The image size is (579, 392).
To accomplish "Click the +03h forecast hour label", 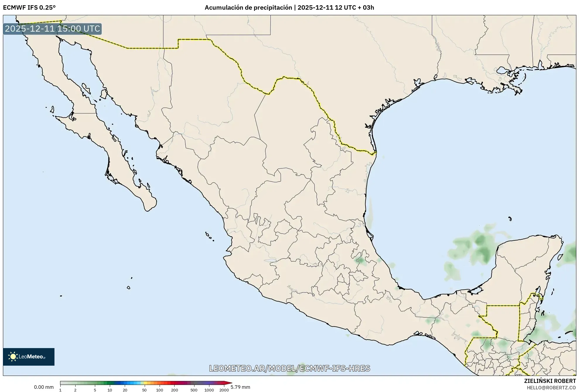I will click(368, 8).
